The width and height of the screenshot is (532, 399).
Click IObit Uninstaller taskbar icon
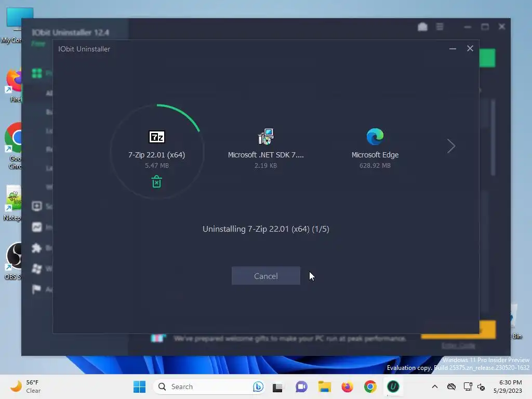(393, 387)
